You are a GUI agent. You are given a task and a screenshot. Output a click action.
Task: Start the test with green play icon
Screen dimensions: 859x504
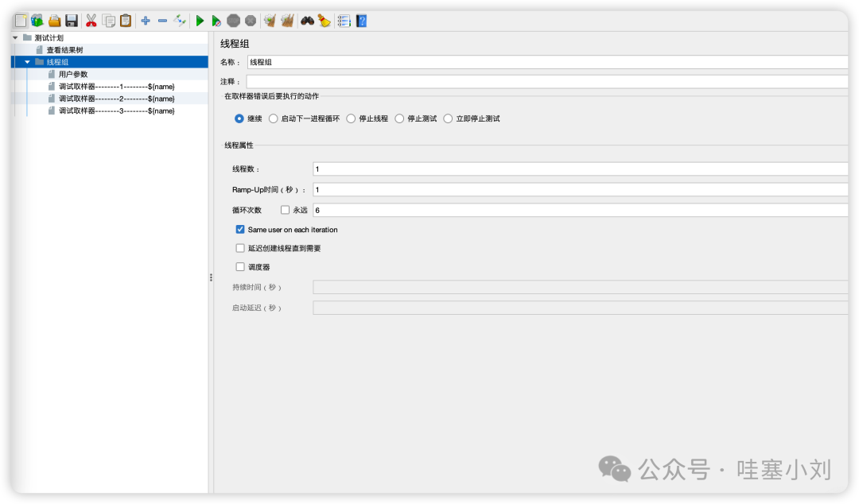click(200, 21)
